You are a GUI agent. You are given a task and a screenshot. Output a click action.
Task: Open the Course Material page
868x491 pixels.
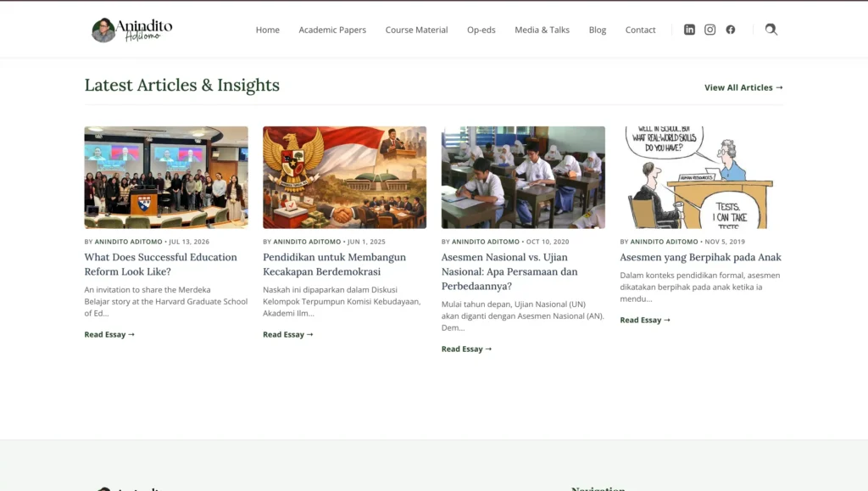416,30
